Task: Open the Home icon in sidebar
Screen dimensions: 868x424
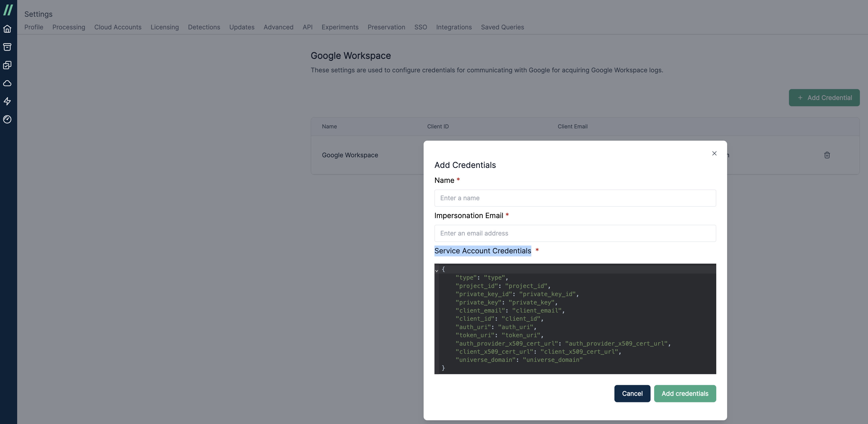Action: coord(7,29)
